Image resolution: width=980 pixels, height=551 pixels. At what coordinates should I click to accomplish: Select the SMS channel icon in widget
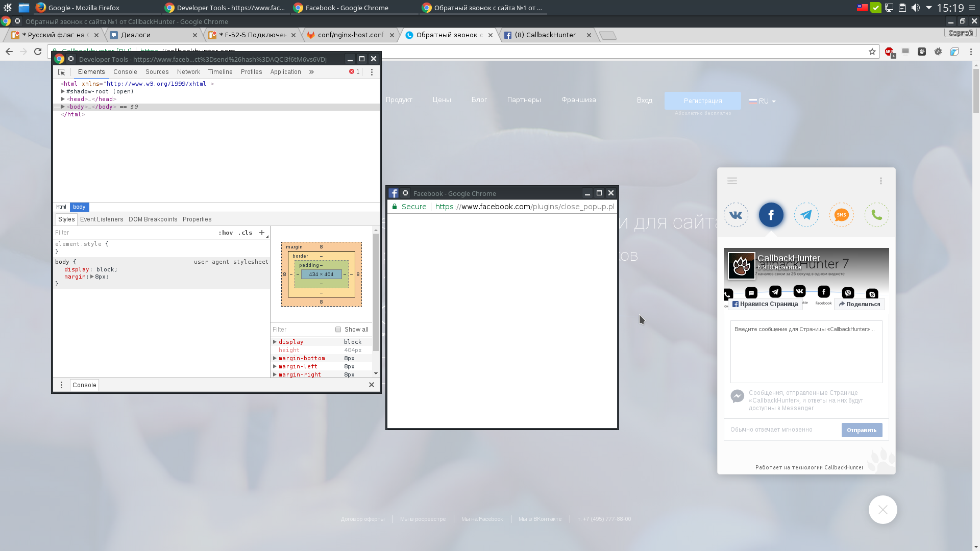click(x=841, y=215)
